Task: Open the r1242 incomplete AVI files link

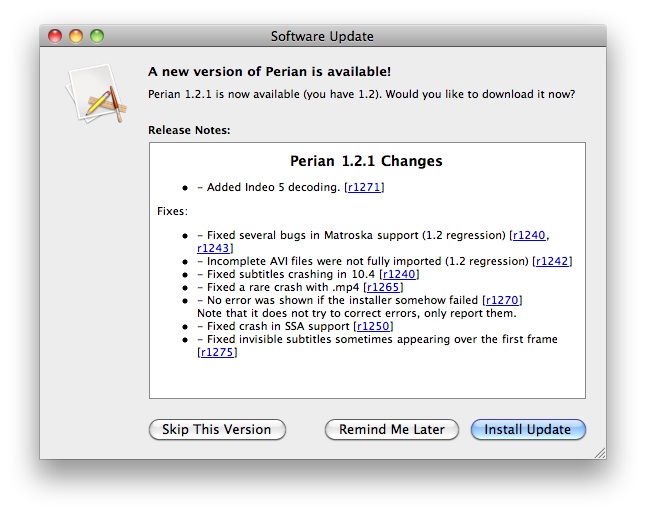Action: (552, 261)
